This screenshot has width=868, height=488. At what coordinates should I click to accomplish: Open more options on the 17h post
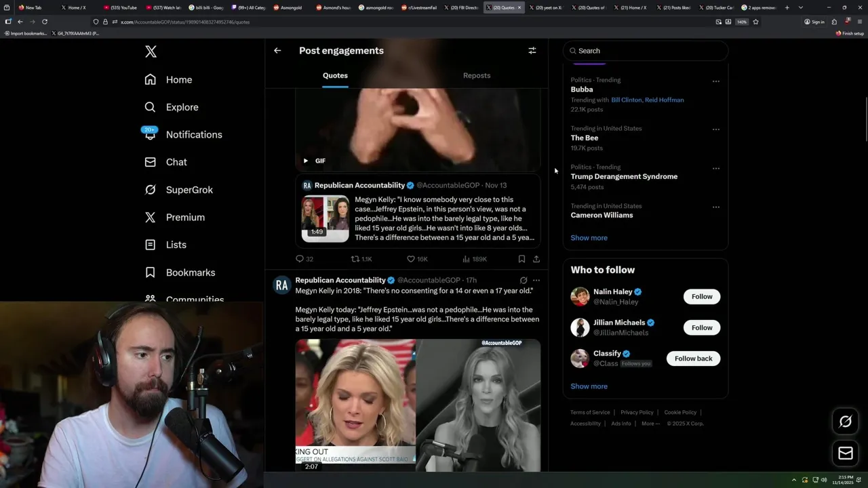pyautogui.click(x=536, y=280)
